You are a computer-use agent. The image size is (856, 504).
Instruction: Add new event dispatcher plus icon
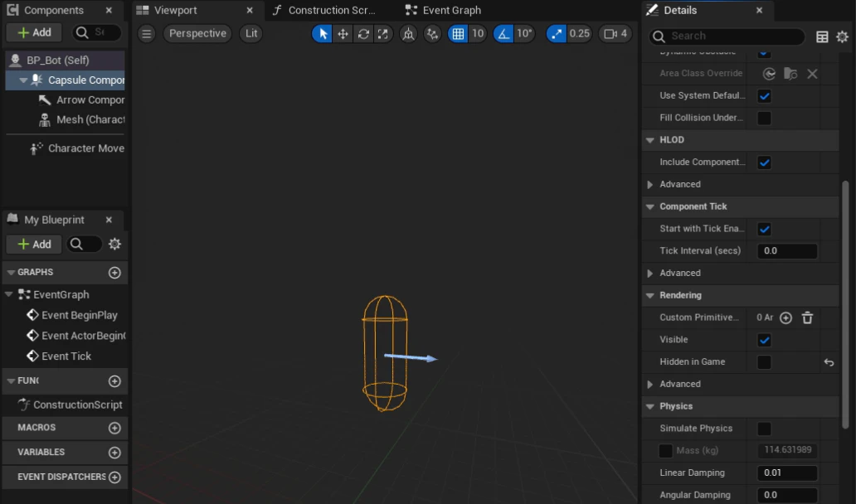(114, 477)
